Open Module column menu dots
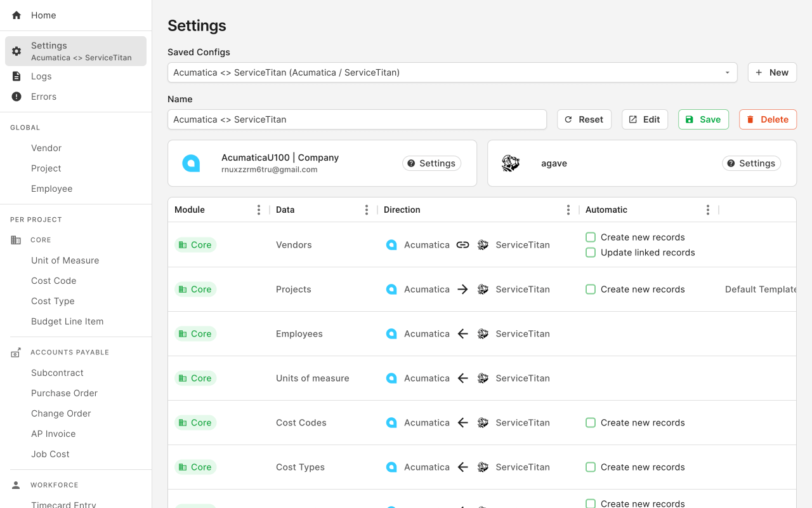The width and height of the screenshot is (812, 508). [259, 210]
